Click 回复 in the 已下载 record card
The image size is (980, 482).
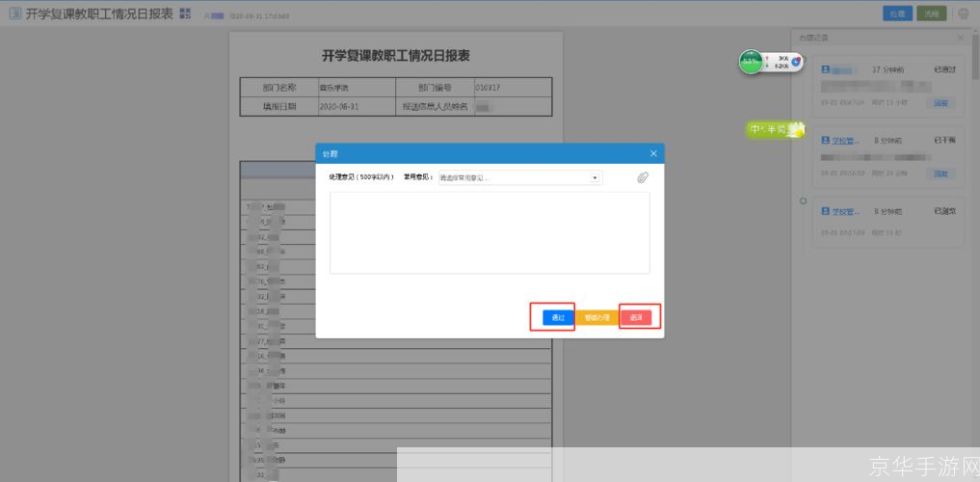point(940,174)
